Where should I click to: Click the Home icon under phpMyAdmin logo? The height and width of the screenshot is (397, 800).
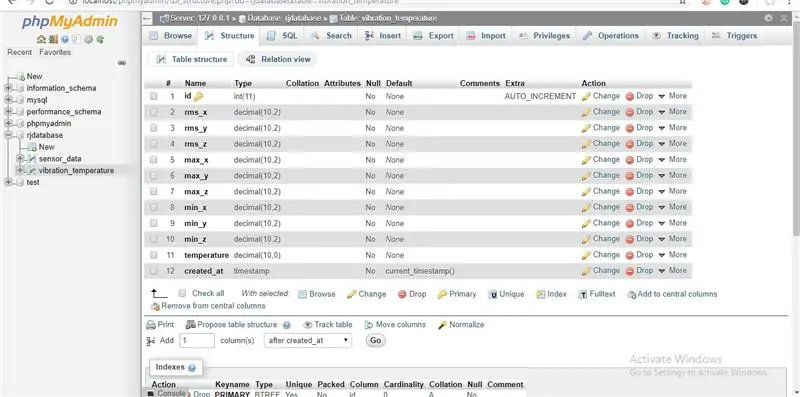(x=41, y=39)
